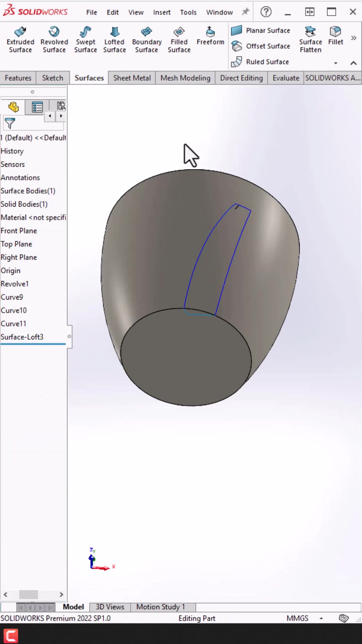This screenshot has height=644, width=362.
Task: Switch to the Mesh Modeling tab
Action: point(185,78)
